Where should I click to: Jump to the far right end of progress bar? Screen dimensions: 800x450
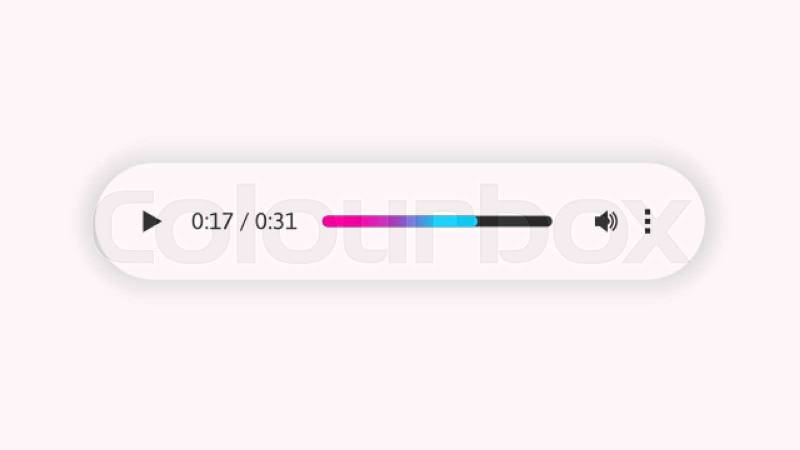tap(548, 221)
